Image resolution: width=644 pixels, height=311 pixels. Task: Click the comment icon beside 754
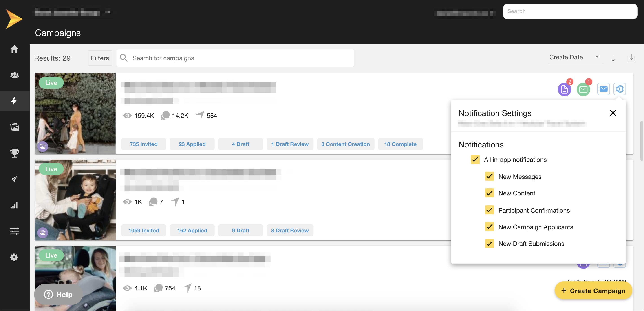pos(158,288)
